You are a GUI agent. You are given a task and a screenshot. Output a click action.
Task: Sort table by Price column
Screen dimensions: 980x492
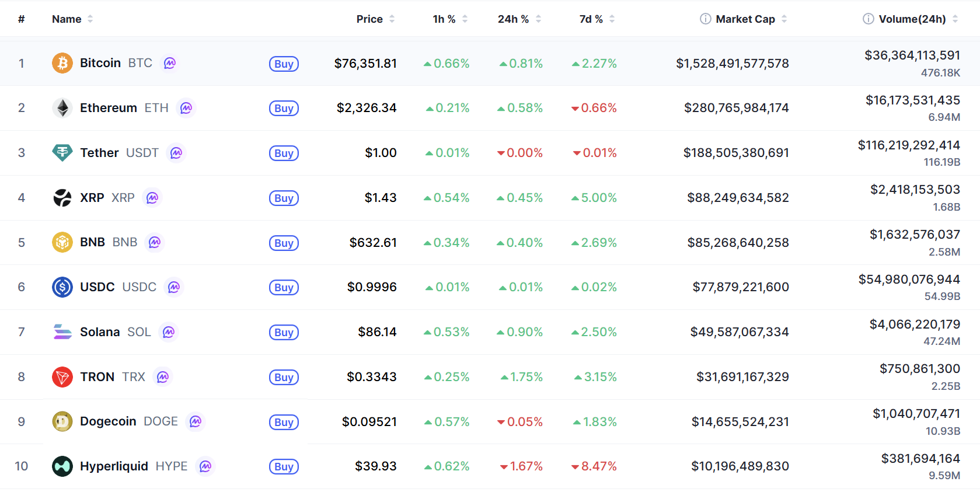375,19
